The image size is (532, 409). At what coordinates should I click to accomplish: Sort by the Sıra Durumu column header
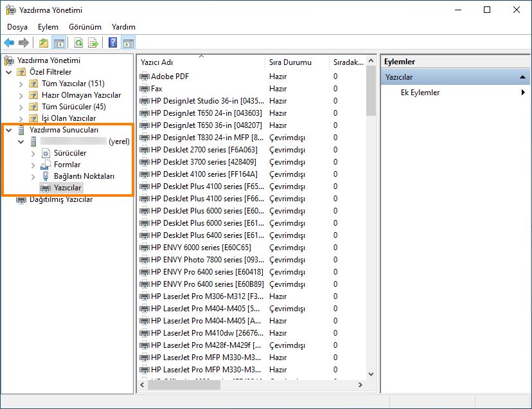[290, 62]
